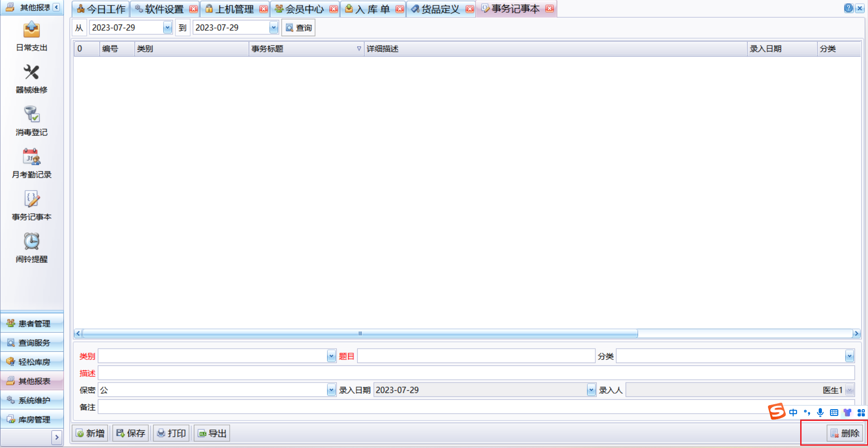Open the 轻松库房 sidebar section
This screenshot has width=868, height=448.
[32, 362]
